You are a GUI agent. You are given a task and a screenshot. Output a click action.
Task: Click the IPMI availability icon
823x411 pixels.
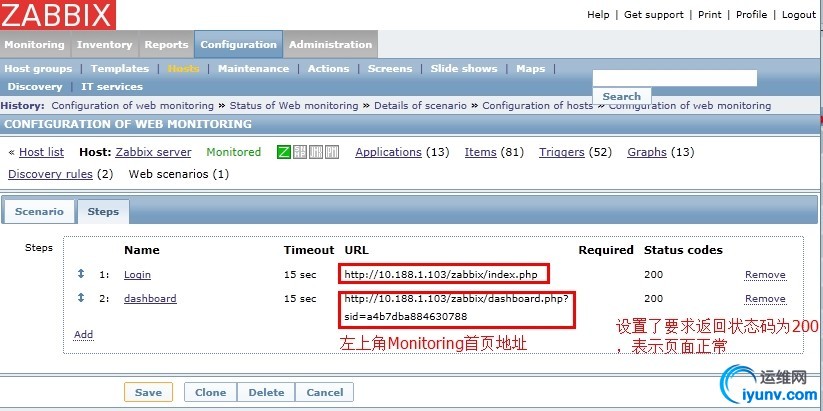click(x=332, y=152)
